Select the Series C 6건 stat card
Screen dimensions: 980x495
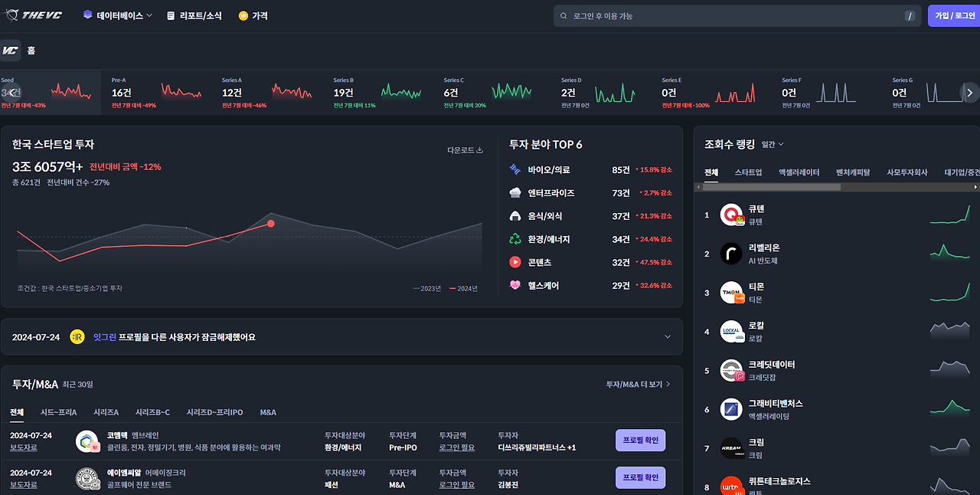tap(488, 92)
